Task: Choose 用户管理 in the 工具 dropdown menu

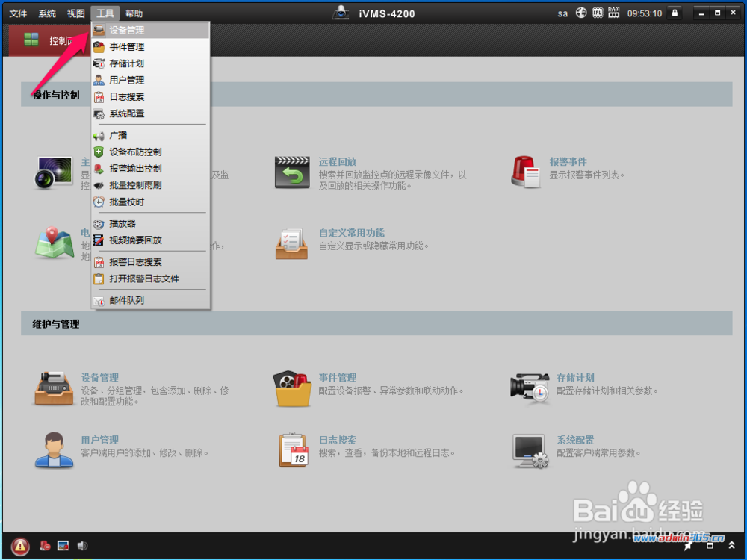Action: (x=151, y=80)
